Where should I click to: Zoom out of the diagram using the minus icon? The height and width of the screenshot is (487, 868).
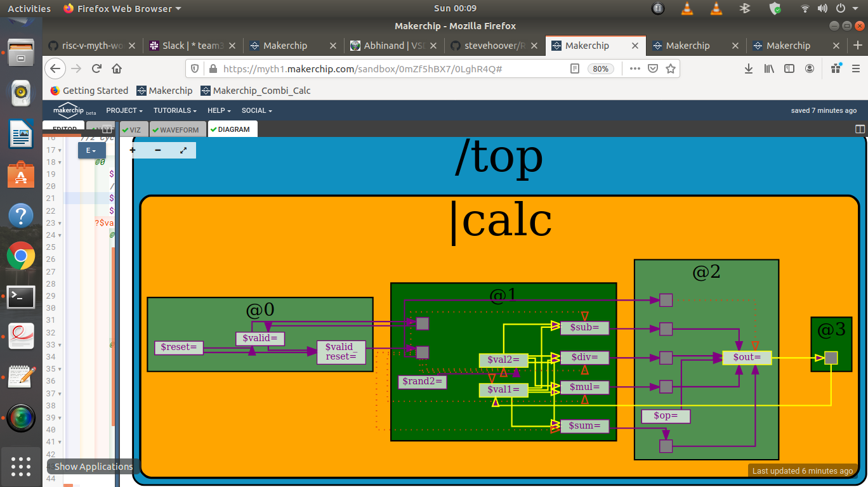[157, 150]
